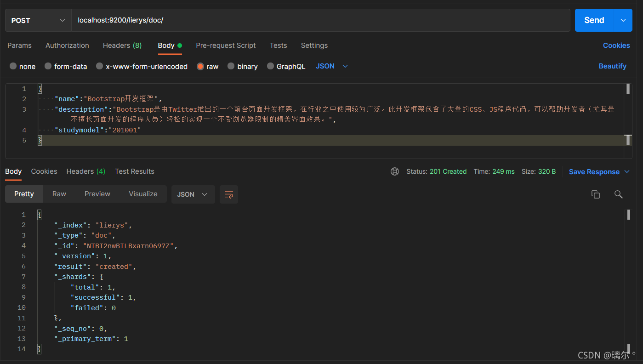
Task: Open the Cookies link at top right
Action: point(616,45)
